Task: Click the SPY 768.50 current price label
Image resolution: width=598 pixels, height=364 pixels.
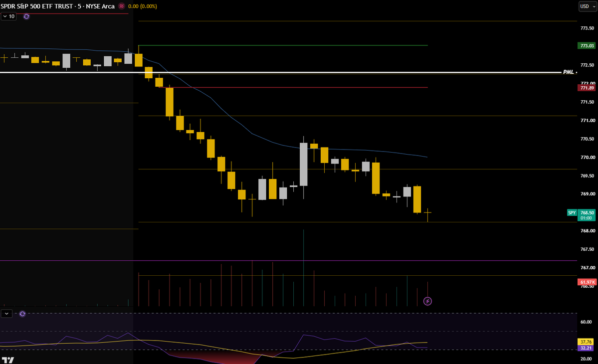Action: click(581, 213)
